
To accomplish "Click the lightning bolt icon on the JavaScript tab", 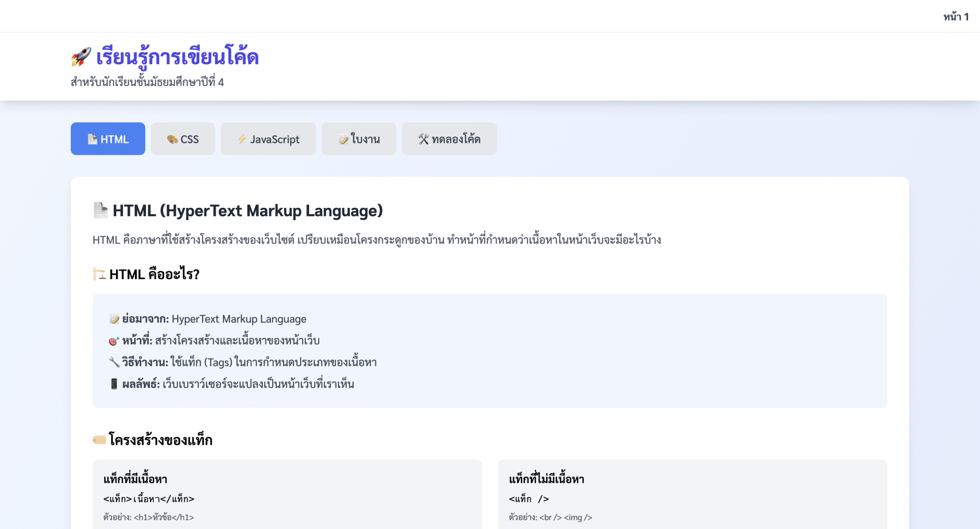I will point(242,139).
